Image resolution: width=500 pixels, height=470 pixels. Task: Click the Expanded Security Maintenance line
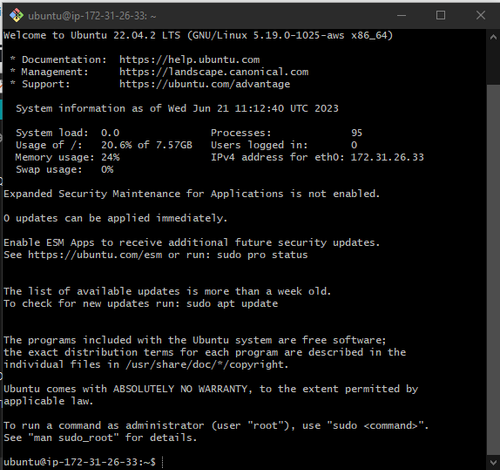[x=192, y=194]
